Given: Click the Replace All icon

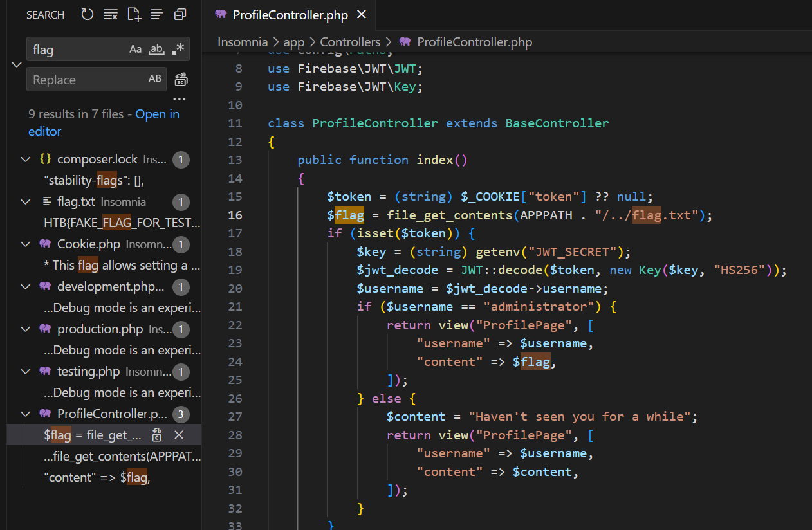Looking at the screenshot, I should pos(181,80).
